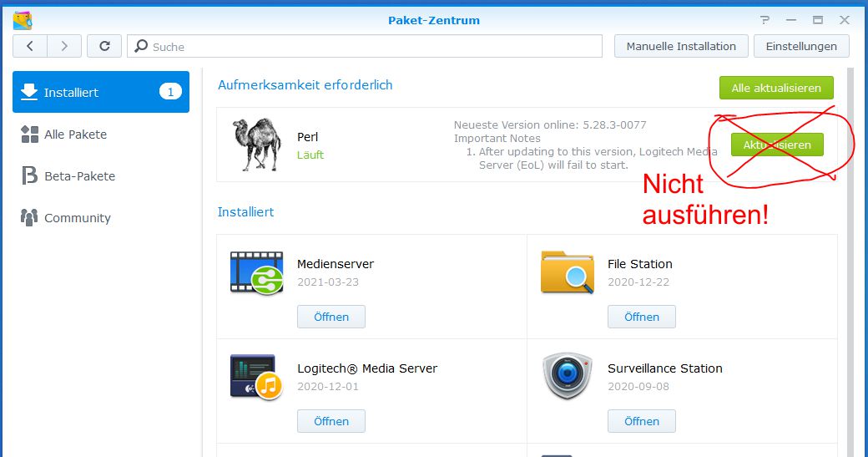
Task: Click the Community people icon
Action: coord(29,218)
